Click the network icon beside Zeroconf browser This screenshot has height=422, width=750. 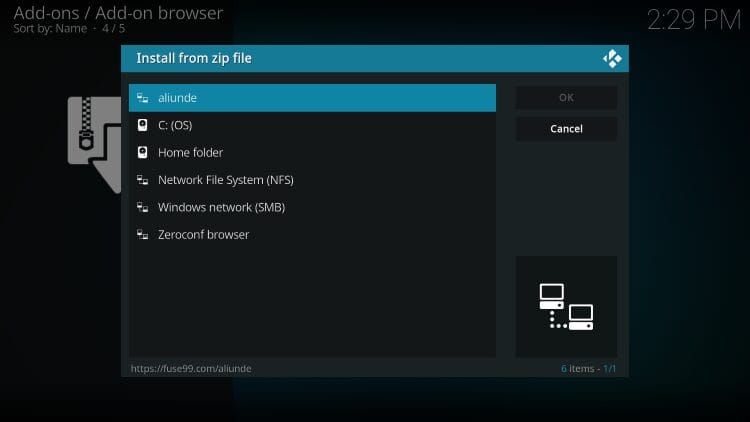click(x=143, y=234)
